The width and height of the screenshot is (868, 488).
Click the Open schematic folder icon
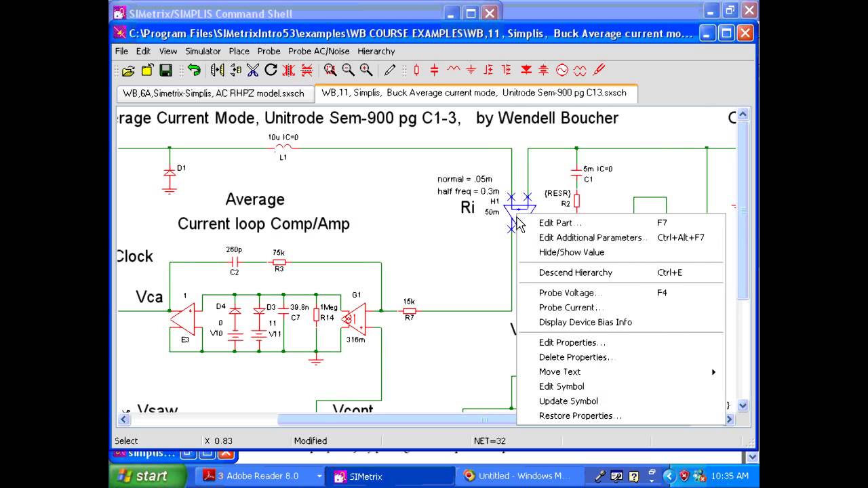click(x=128, y=70)
